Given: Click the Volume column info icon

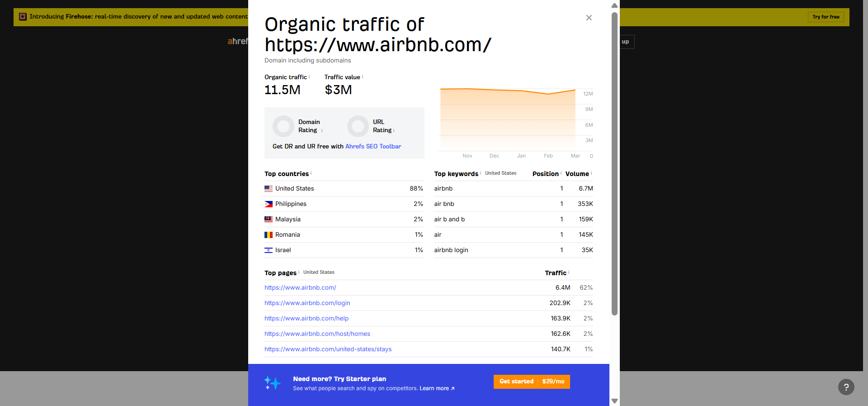Looking at the screenshot, I should pos(591,173).
